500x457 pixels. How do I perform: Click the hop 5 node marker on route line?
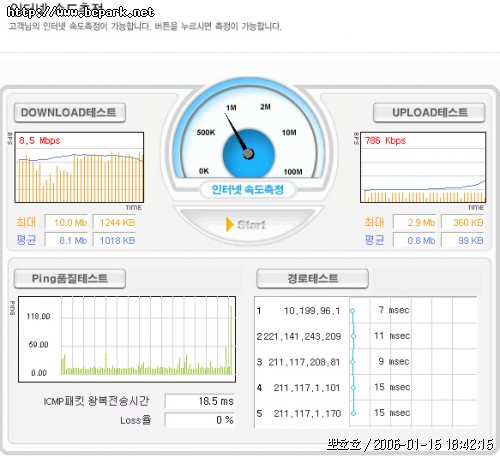(353, 413)
